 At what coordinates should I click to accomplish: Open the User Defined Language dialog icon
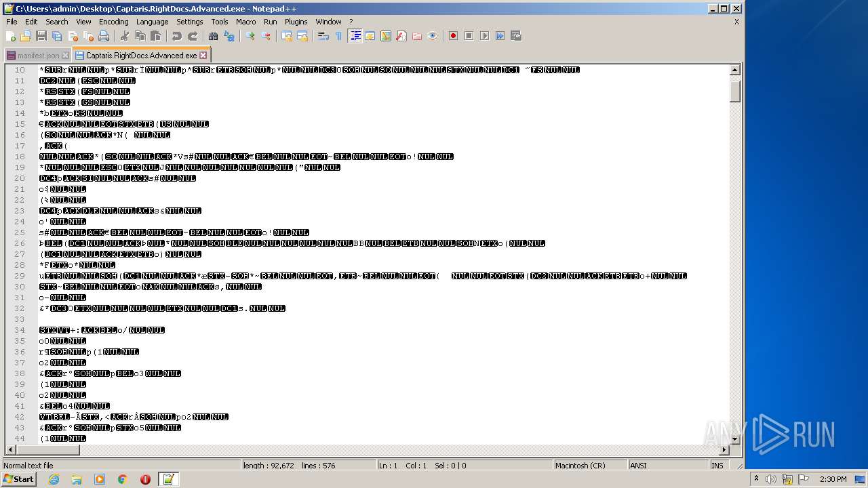point(370,36)
